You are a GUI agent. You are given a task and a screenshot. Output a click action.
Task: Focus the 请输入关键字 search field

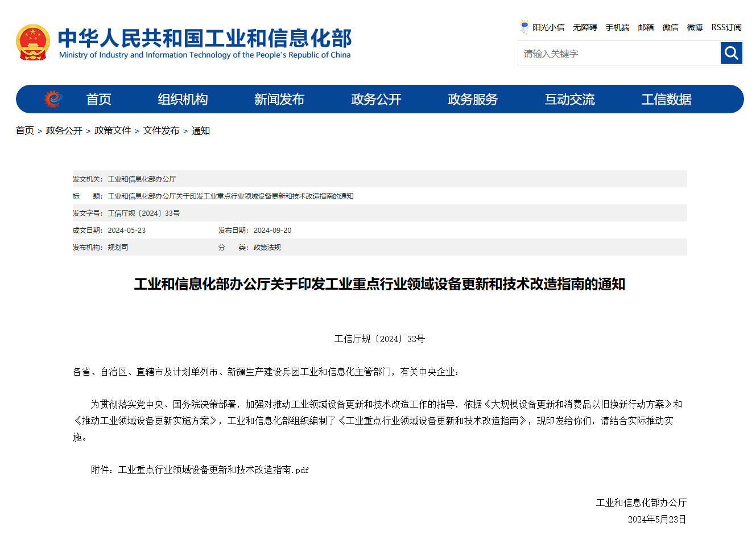click(619, 54)
